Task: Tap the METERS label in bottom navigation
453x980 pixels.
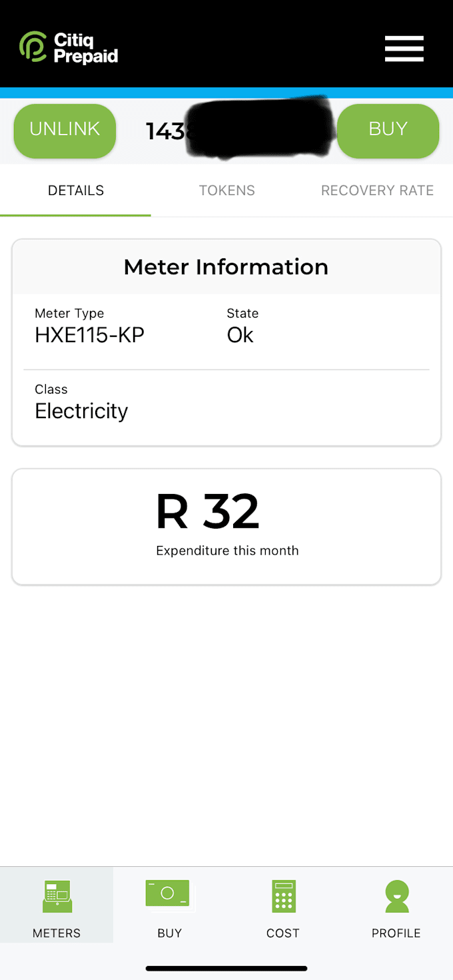Action: point(57,933)
